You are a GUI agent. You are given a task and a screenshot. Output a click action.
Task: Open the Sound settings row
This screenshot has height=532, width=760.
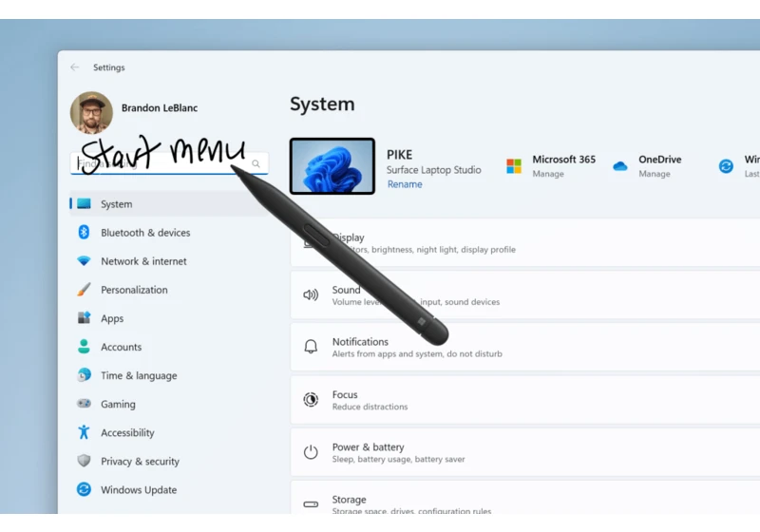click(x=525, y=295)
